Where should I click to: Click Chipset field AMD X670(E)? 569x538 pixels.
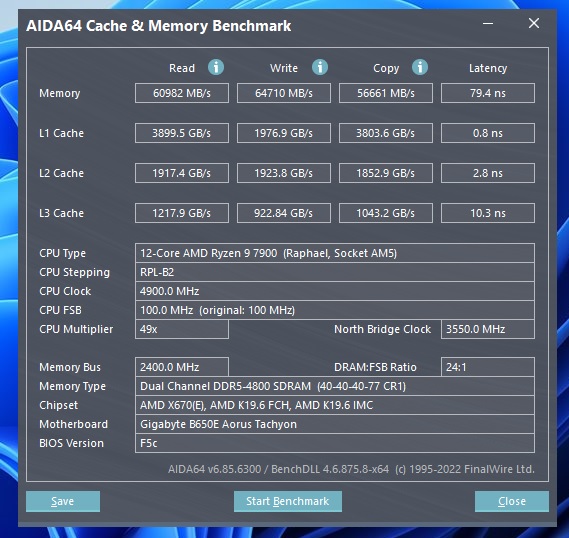click(x=335, y=405)
